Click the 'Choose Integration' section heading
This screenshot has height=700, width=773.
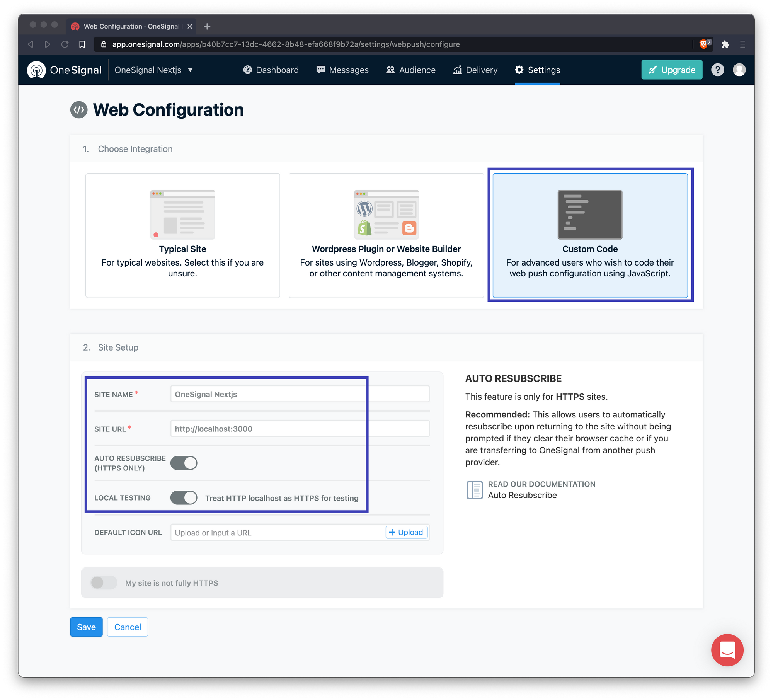[x=135, y=149]
